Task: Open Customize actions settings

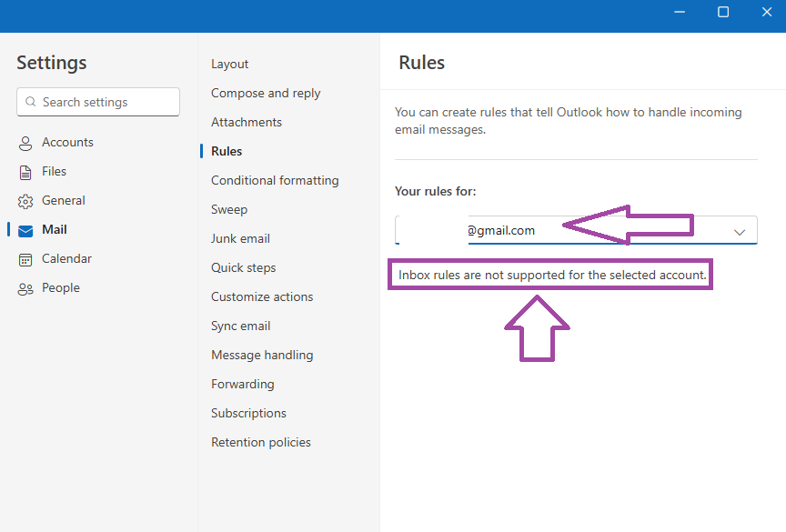Action: click(262, 296)
